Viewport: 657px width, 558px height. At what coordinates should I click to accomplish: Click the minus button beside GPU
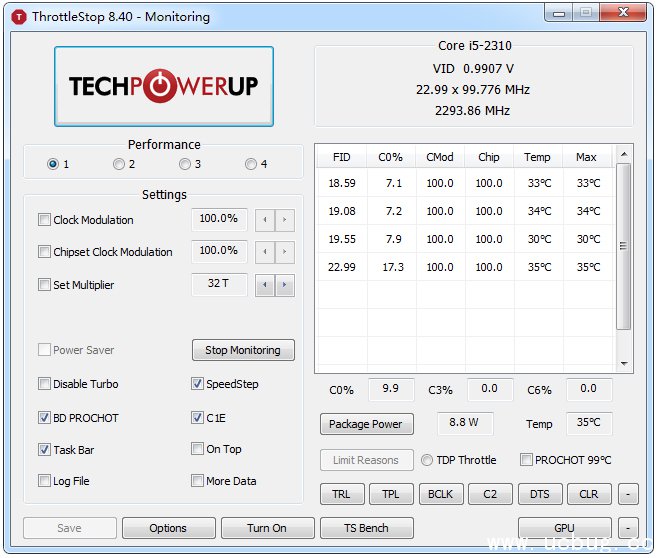click(x=627, y=527)
